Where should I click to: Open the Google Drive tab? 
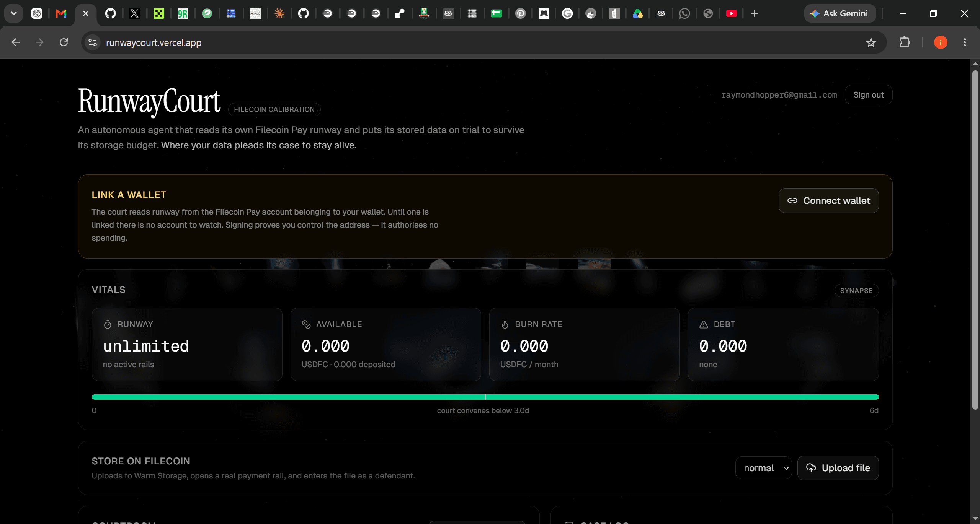[637, 14]
